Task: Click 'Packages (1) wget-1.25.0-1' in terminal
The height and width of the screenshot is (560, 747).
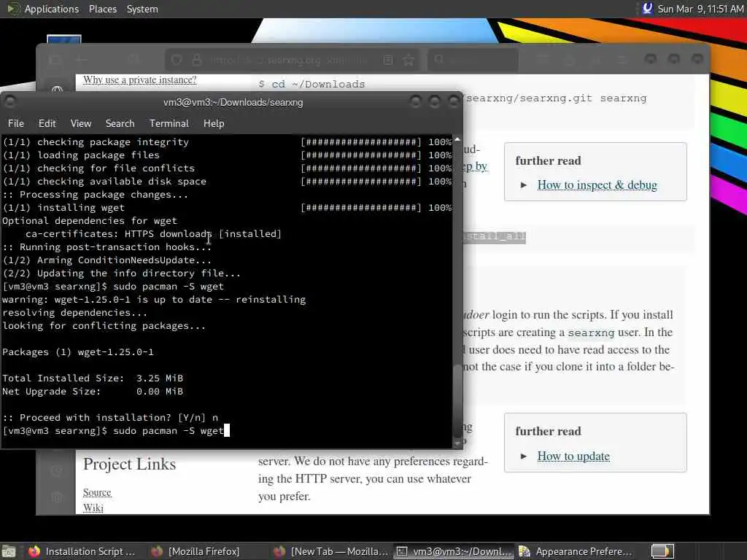Action: coord(77,352)
